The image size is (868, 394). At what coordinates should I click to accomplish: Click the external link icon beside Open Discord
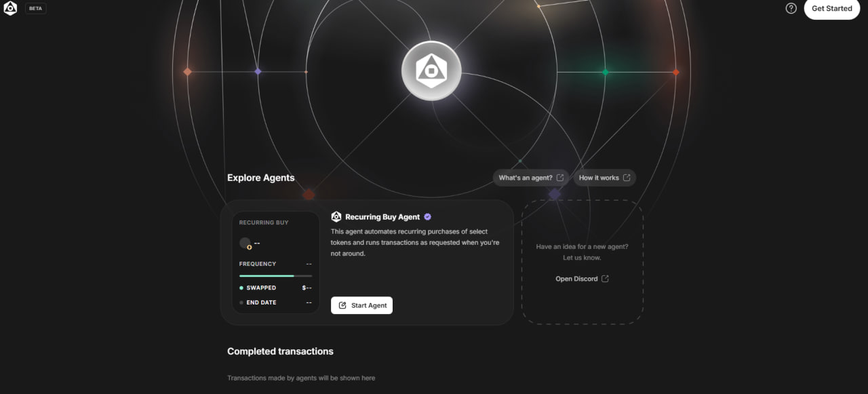(607, 278)
